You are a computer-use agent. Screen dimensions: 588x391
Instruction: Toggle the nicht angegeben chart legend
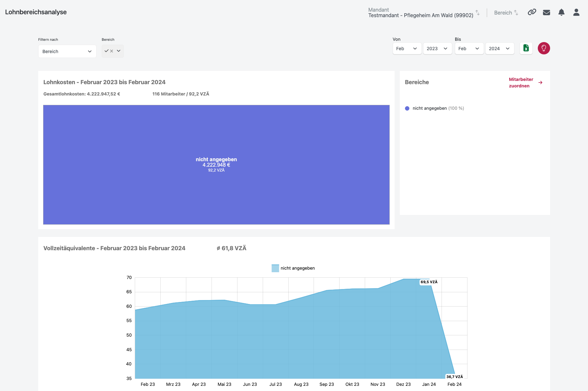click(x=293, y=268)
